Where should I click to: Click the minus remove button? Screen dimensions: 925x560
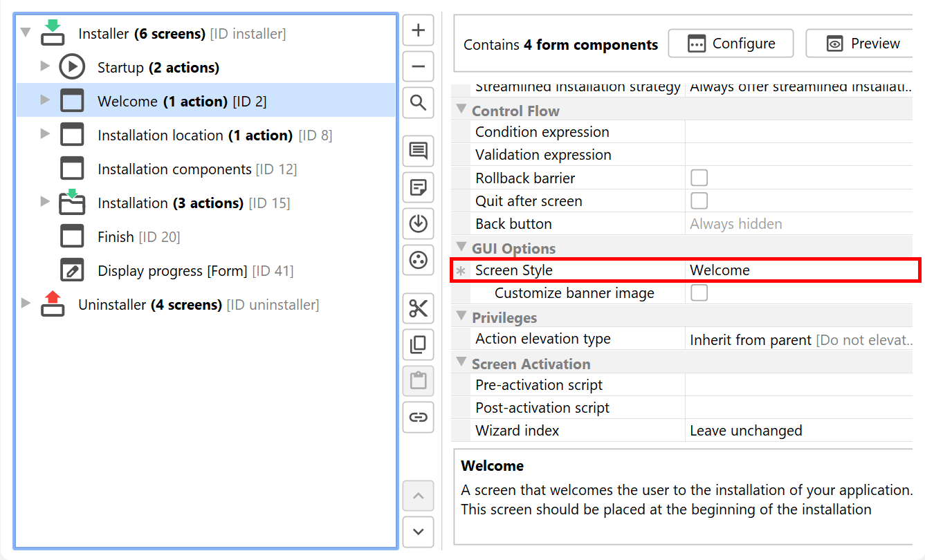[418, 67]
